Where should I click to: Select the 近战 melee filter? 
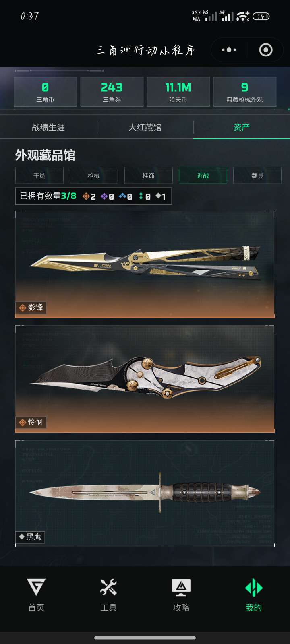click(x=203, y=175)
